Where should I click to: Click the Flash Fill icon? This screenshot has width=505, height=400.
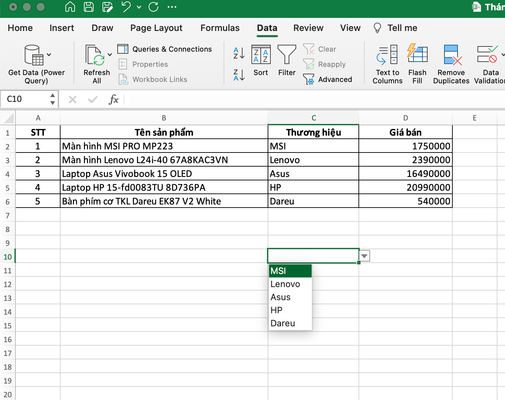[417, 53]
